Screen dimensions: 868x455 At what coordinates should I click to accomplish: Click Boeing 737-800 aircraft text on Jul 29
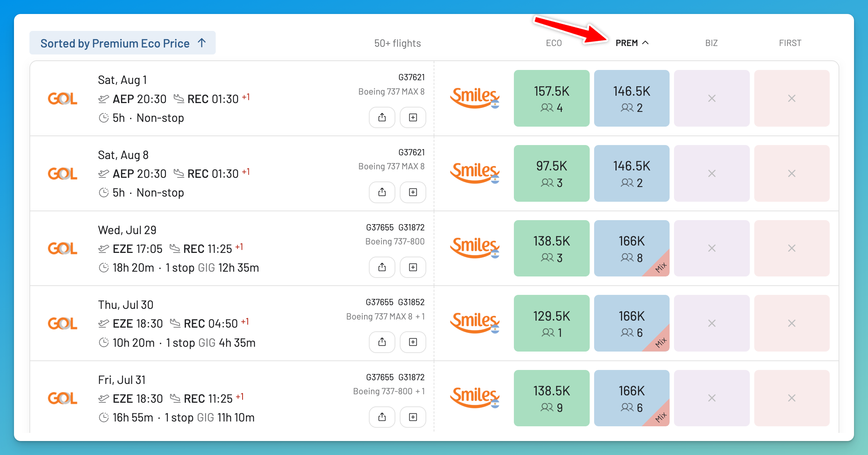[395, 241]
